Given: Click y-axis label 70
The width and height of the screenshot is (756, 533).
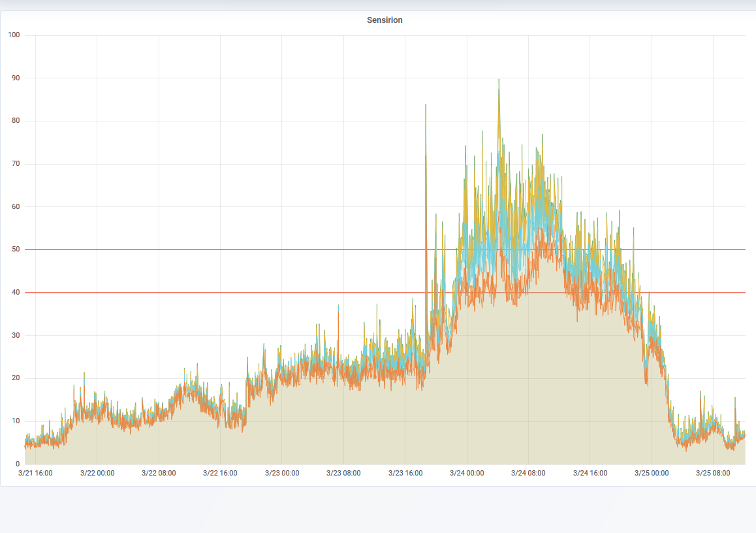Looking at the screenshot, I should [16, 163].
